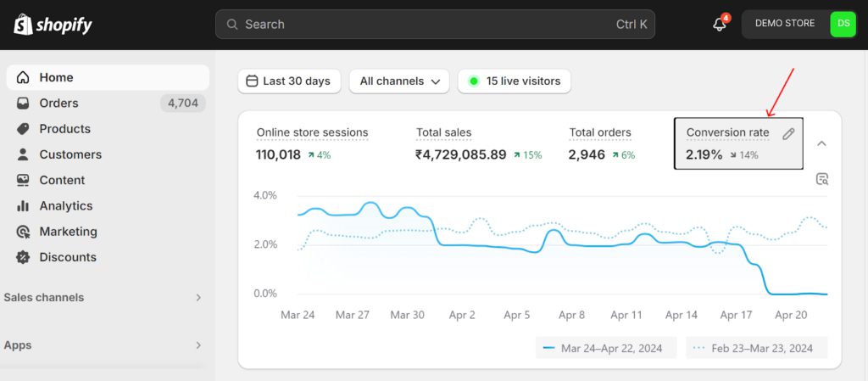Collapse the metrics chart with the chevron
This screenshot has width=868, height=381.
(821, 143)
